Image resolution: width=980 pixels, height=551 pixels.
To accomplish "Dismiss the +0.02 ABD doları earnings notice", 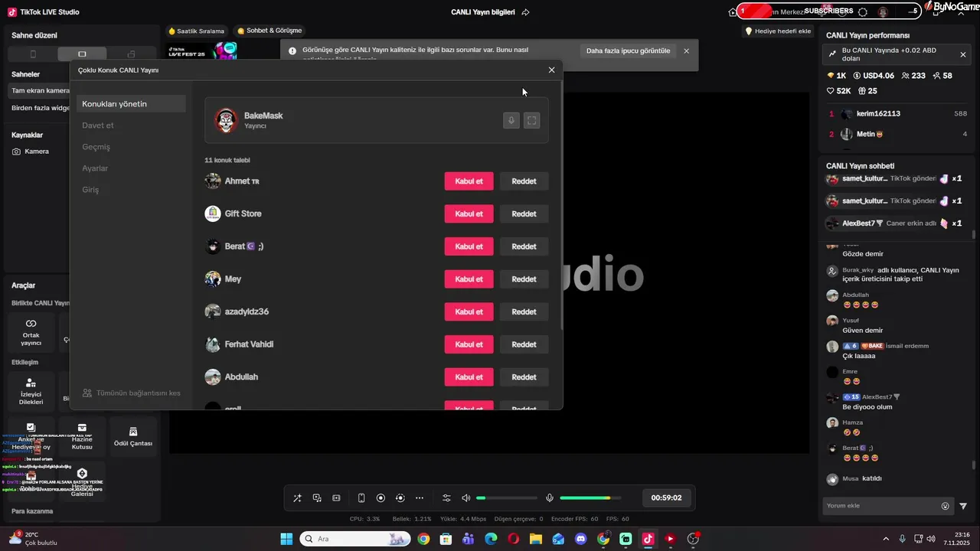I will [x=963, y=54].
